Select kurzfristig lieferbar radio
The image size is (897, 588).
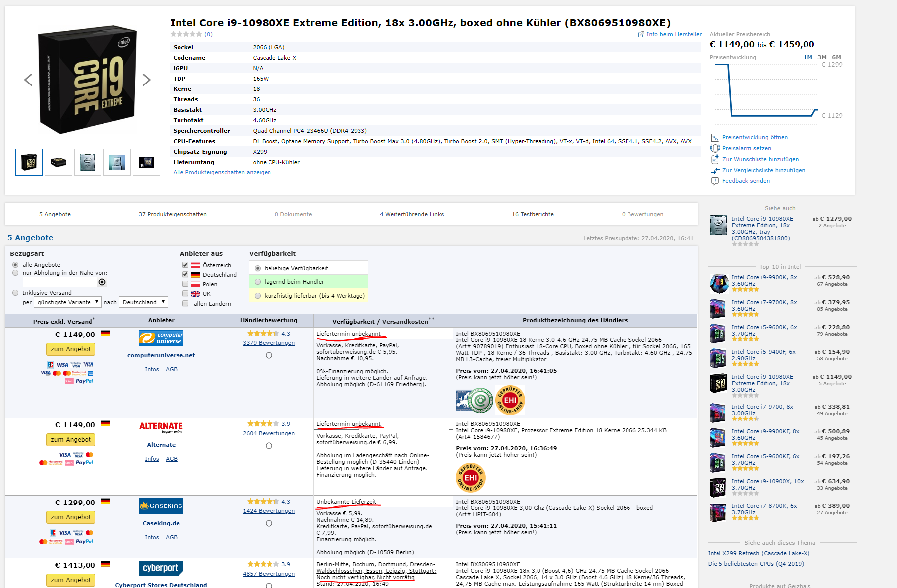[258, 296]
